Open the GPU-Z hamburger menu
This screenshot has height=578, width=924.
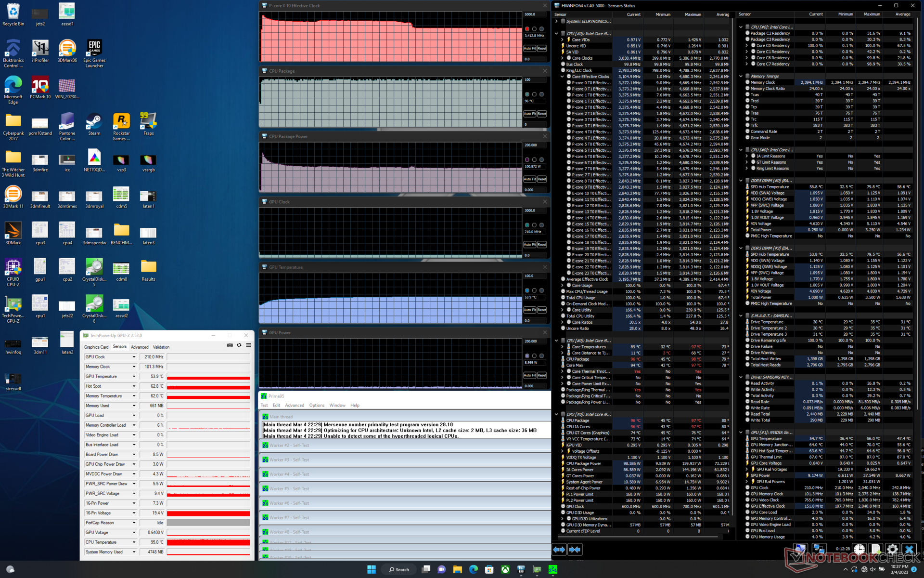coord(248,345)
